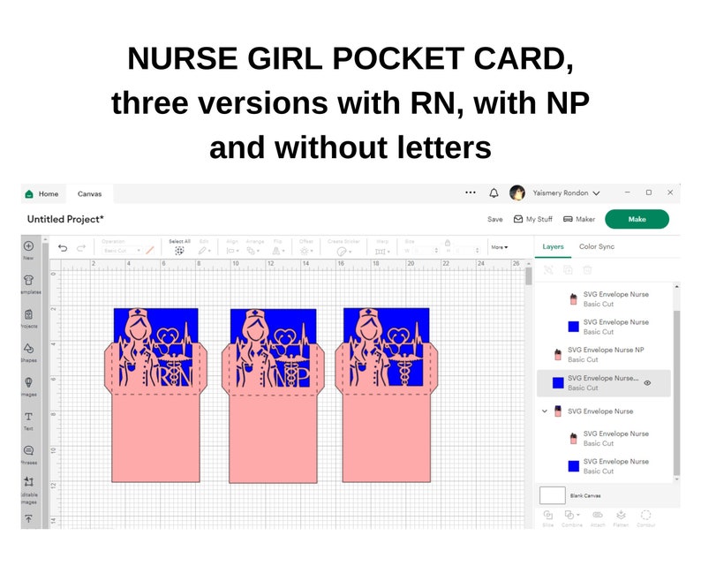Click the Maker machine selector
The width and height of the screenshot is (701, 588).
pyautogui.click(x=579, y=219)
